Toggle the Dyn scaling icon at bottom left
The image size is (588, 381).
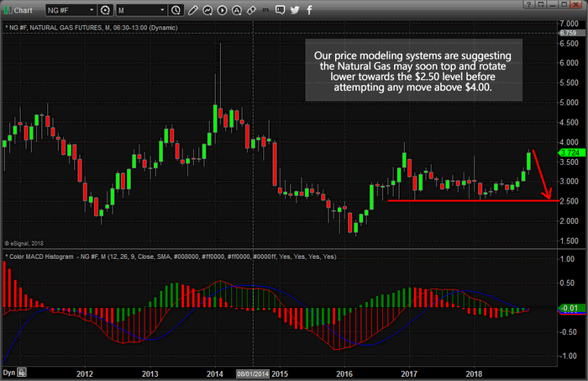pos(22,373)
